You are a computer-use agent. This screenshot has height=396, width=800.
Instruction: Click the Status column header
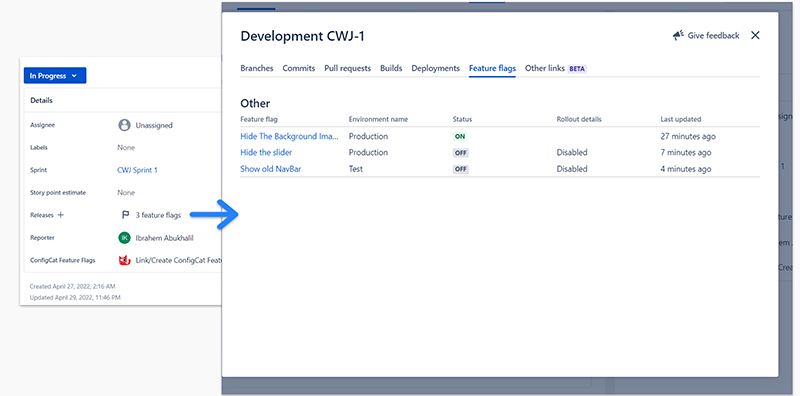click(462, 119)
